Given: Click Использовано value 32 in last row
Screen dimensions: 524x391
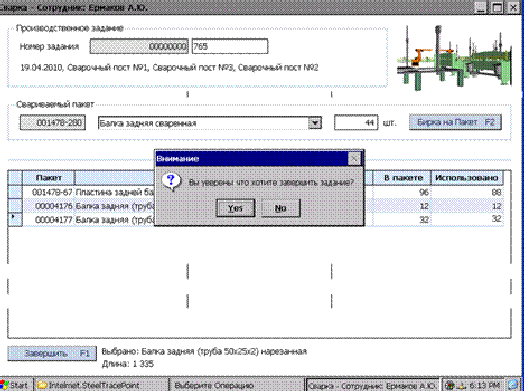Looking at the screenshot, I should [496, 219].
